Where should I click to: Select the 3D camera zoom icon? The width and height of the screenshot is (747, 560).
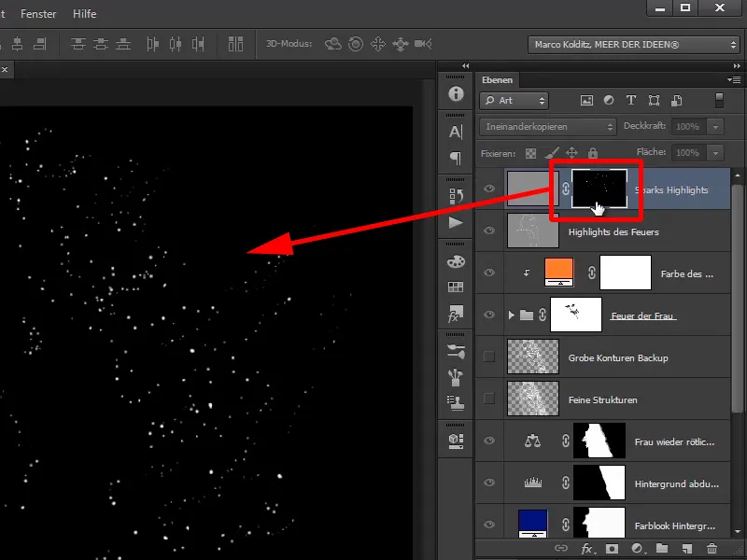click(423, 44)
